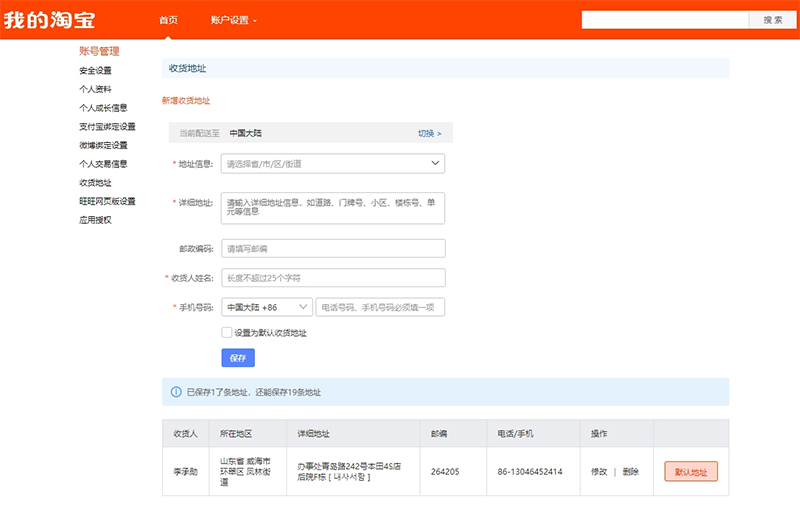Click the 邮政编码 input field

point(333,248)
